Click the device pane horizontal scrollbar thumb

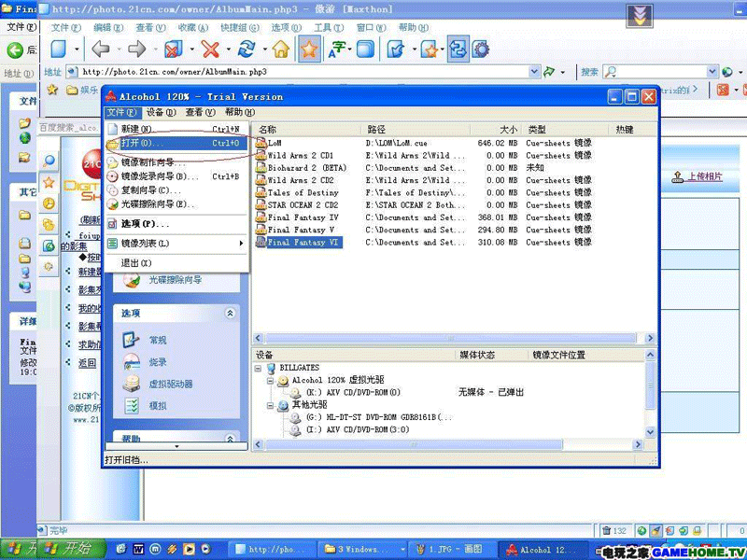414,445
